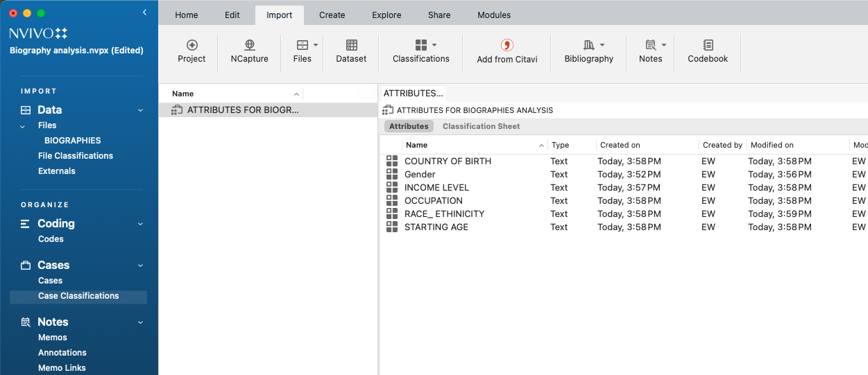Screen dimensions: 868x375
Task: Click the Notes sidebar section icon
Action: (x=26, y=322)
